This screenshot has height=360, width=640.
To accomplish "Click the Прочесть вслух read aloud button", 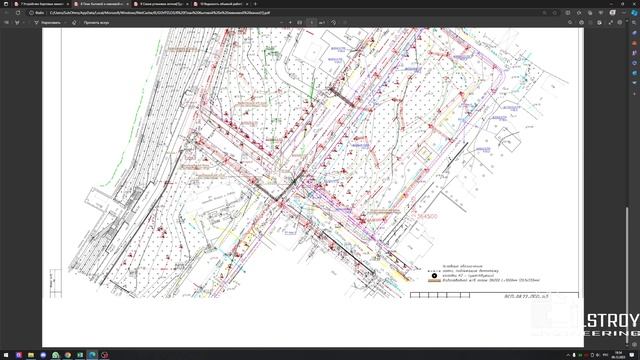I will (96, 22).
